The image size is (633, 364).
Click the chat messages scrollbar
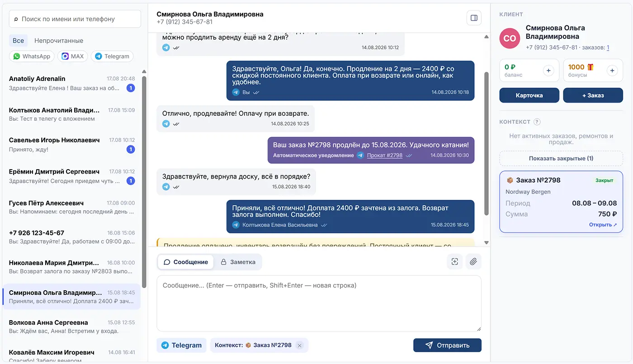(x=487, y=143)
